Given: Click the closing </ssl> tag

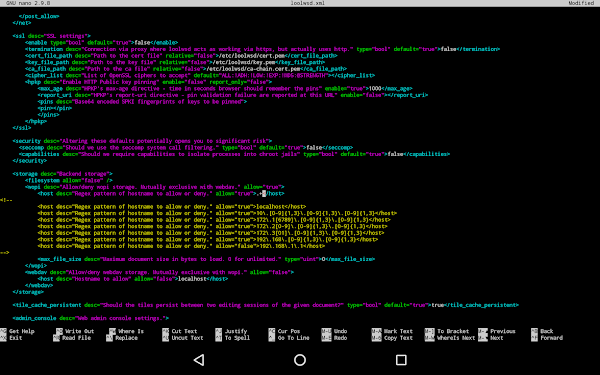Looking at the screenshot, I should click(x=22, y=128).
